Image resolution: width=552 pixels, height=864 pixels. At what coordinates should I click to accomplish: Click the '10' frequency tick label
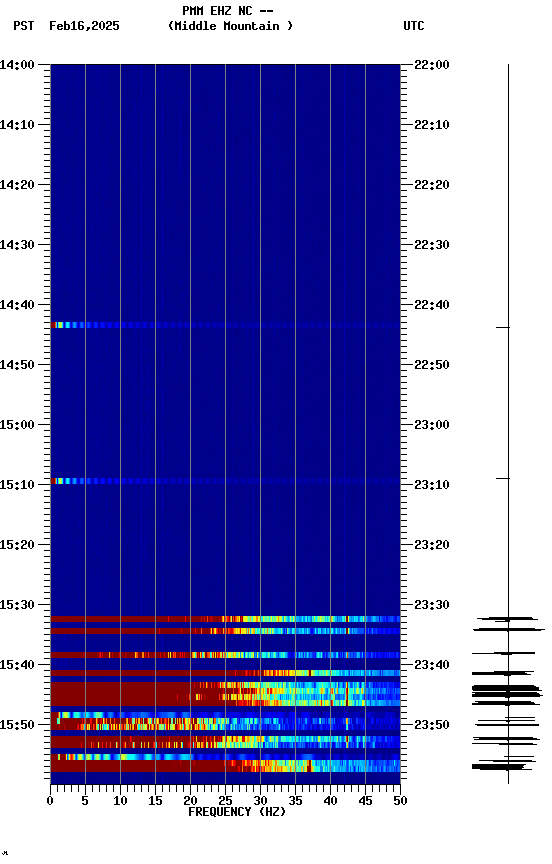120,801
